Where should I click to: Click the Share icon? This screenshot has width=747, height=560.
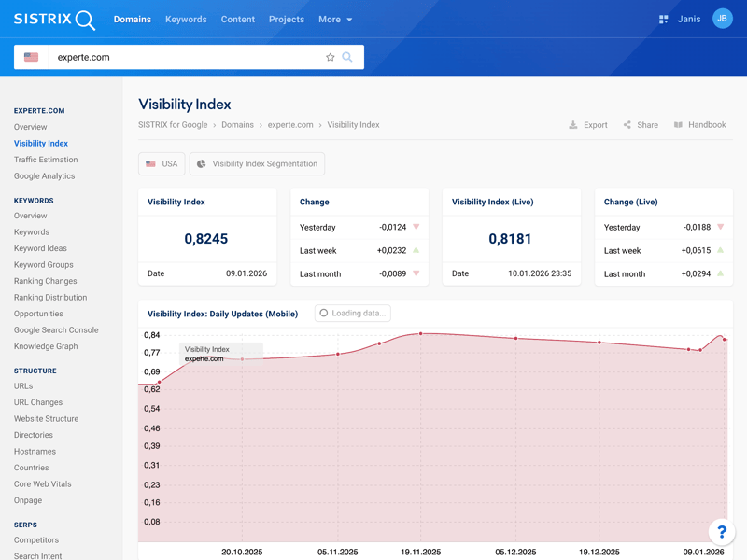[x=627, y=125]
